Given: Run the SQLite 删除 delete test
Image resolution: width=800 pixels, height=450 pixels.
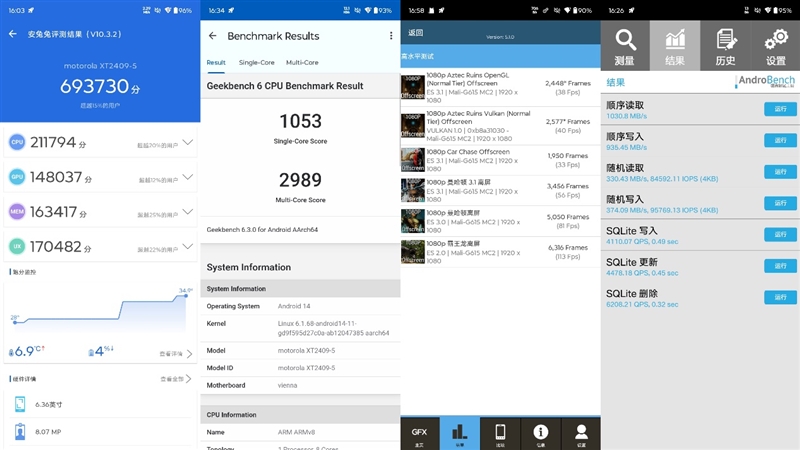Looking at the screenshot, I should (780, 297).
